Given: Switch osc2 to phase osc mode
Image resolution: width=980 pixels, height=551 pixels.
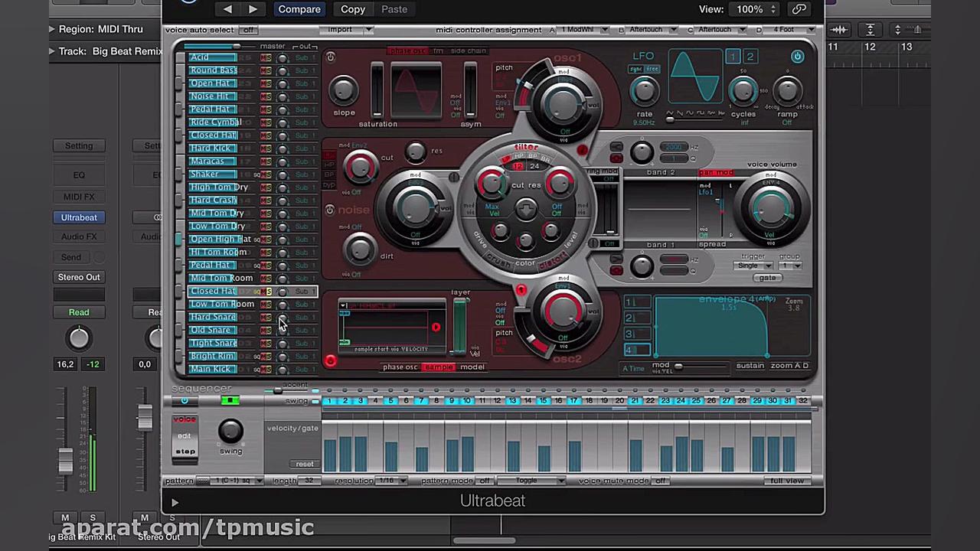Looking at the screenshot, I should (400, 367).
